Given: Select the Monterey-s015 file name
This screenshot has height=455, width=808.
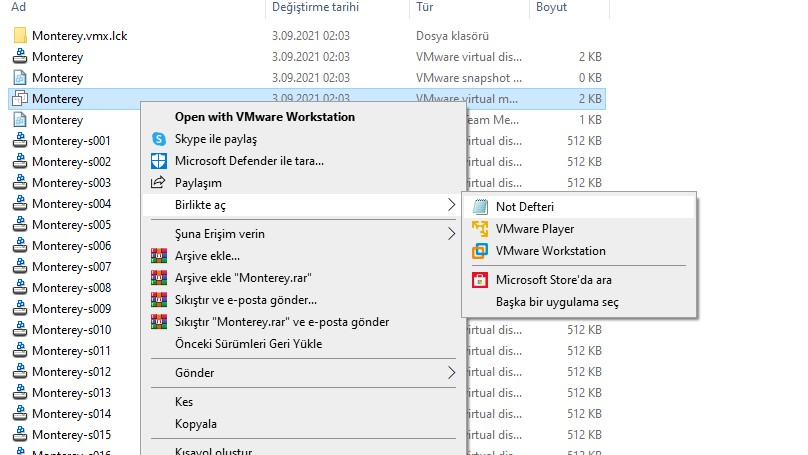Looking at the screenshot, I should coord(71,435).
